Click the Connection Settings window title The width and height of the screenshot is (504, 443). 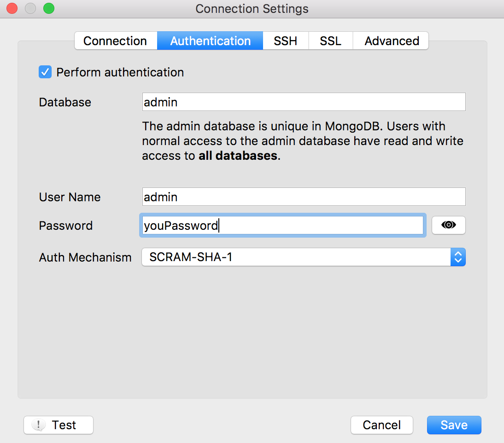click(252, 8)
